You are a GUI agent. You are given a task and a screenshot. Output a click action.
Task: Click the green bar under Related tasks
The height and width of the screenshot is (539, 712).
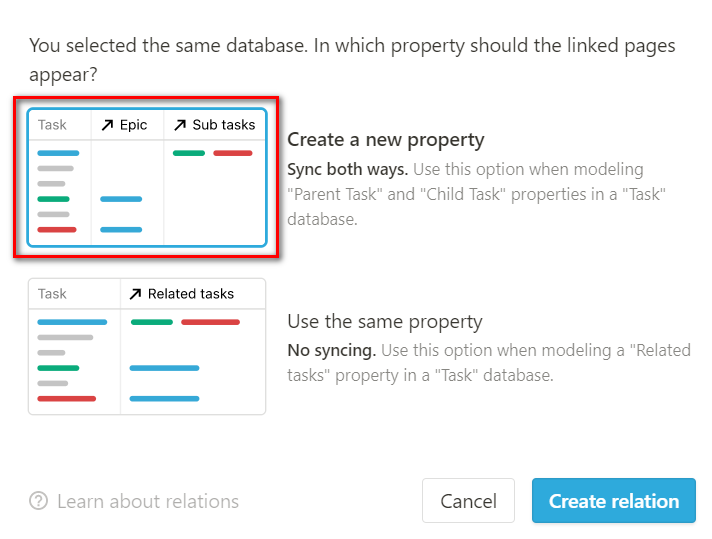(152, 322)
